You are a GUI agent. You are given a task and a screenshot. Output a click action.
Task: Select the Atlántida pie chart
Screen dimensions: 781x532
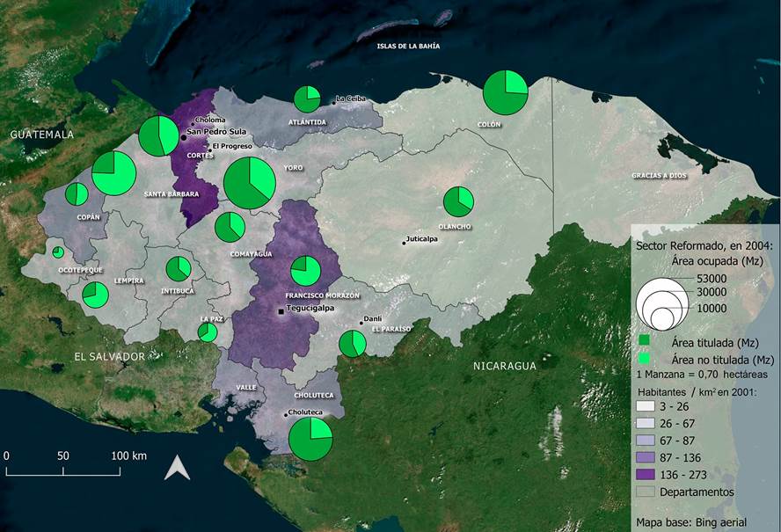pos(307,99)
